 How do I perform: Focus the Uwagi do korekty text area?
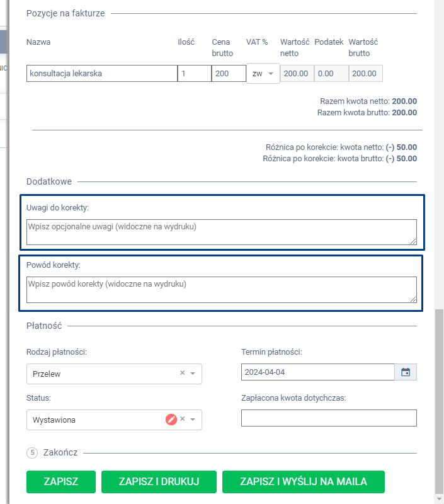(221, 232)
